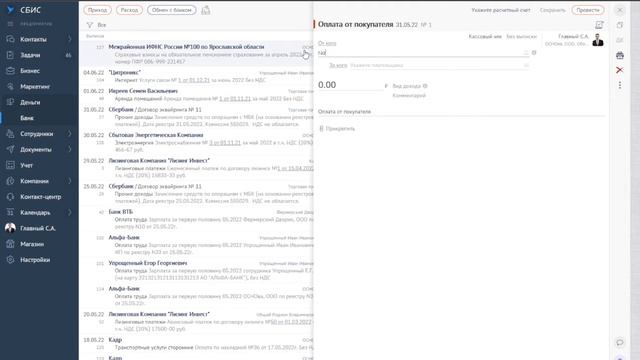This screenshot has width=640, height=360.
Task: Open the Задачи section icon
Action: 10,55
